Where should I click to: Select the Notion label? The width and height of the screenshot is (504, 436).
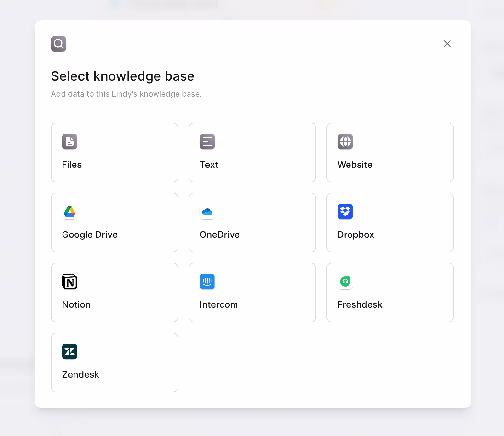(76, 304)
